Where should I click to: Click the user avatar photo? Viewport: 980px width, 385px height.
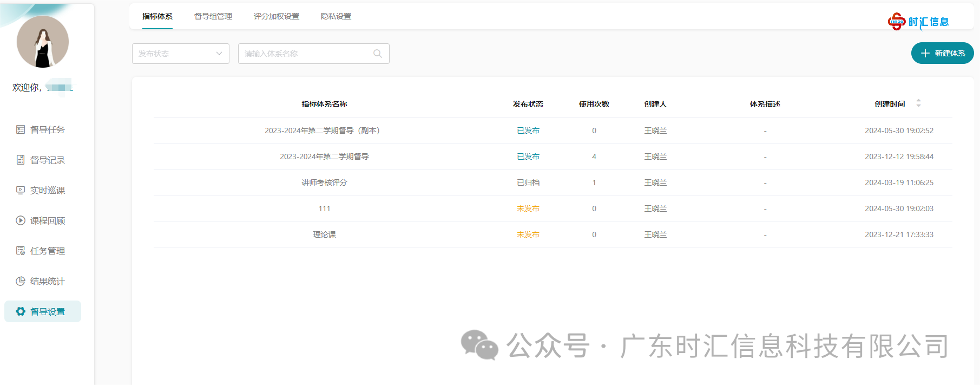(43, 42)
